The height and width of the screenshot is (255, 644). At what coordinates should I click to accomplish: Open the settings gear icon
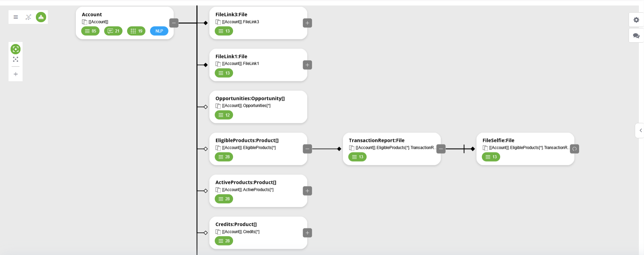click(636, 20)
